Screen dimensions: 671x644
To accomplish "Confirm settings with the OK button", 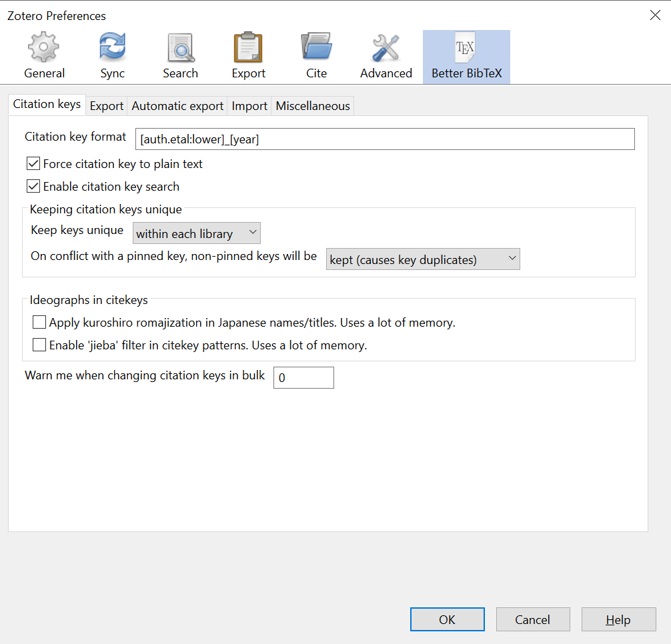I will click(447, 619).
